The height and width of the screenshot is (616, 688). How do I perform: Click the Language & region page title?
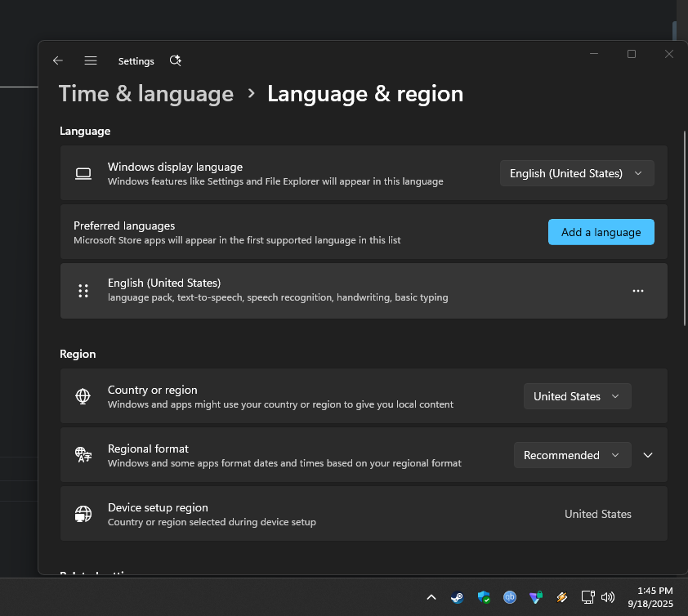point(365,94)
